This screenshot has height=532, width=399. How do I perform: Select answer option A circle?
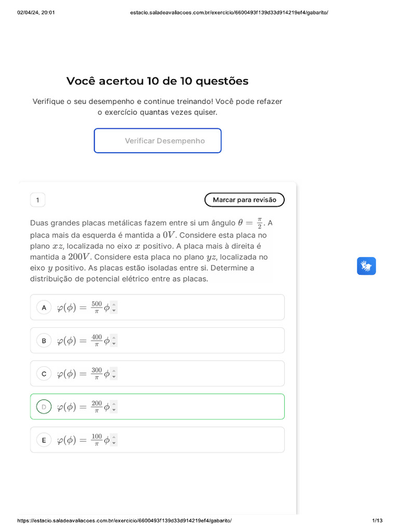point(44,308)
